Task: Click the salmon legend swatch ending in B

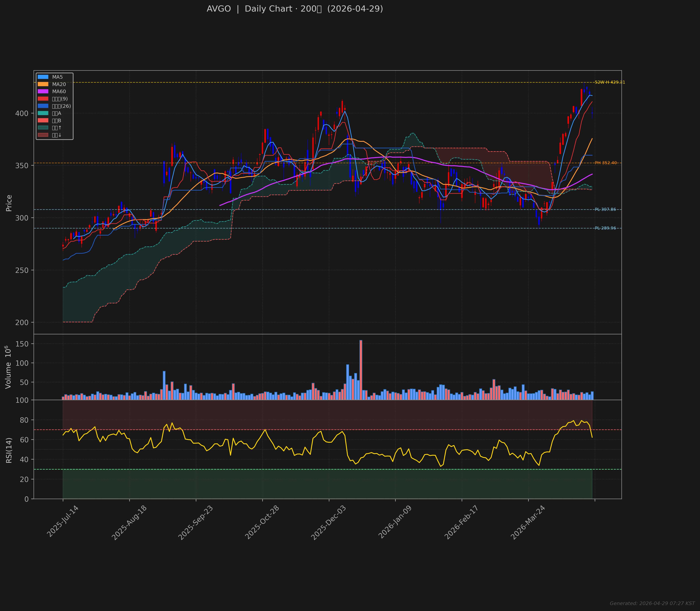Action: click(x=43, y=120)
